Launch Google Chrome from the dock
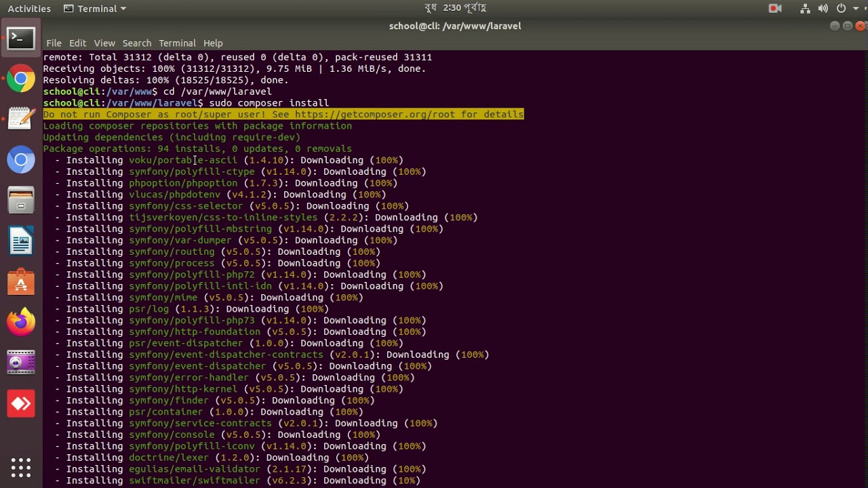This screenshot has height=488, width=868. (21, 79)
